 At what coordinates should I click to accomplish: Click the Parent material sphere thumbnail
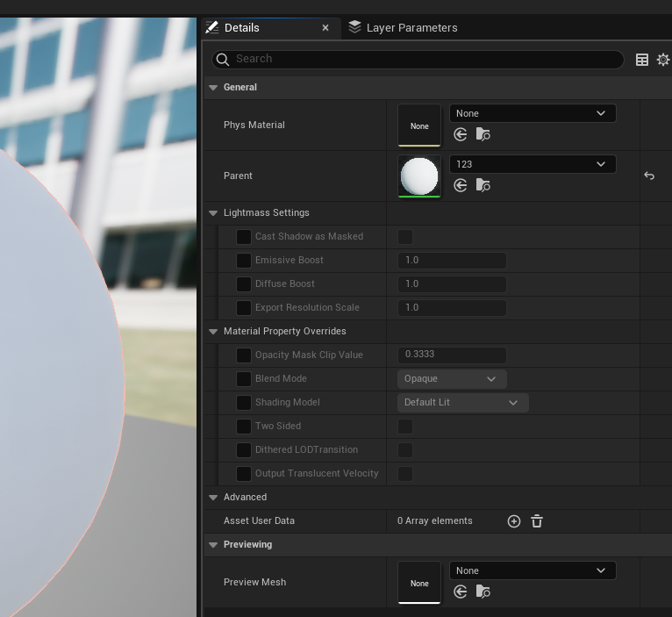click(x=419, y=176)
